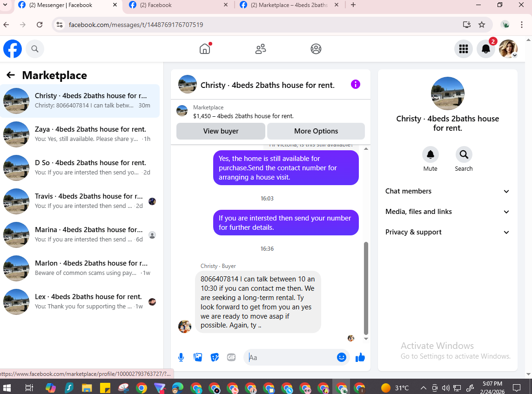Open the large house photo in the info panel
This screenshot has width=532, height=394.
447,93
